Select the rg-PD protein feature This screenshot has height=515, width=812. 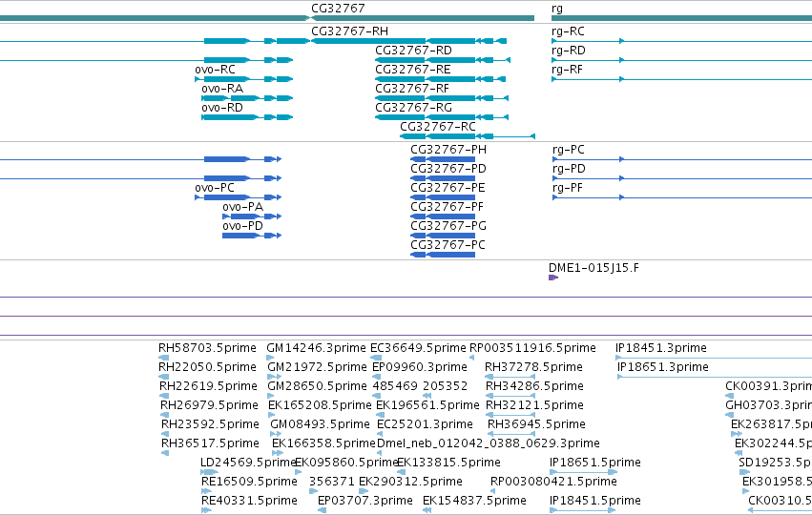(681, 178)
